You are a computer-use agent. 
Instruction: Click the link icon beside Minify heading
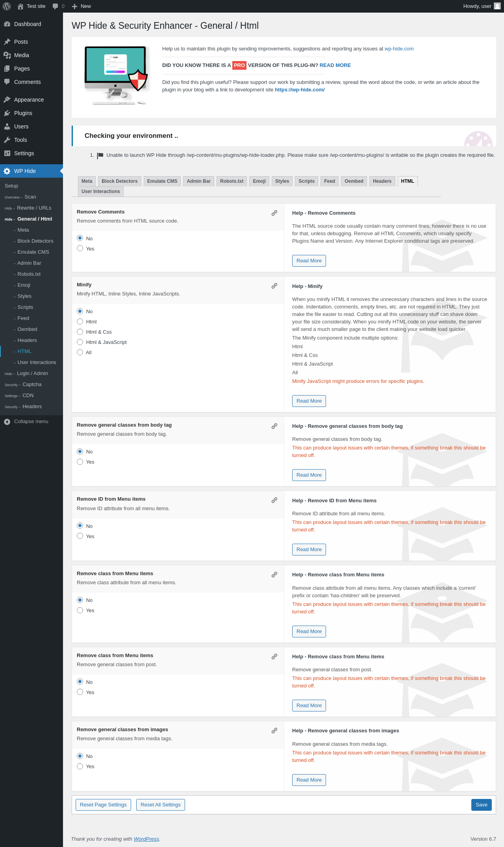274,286
